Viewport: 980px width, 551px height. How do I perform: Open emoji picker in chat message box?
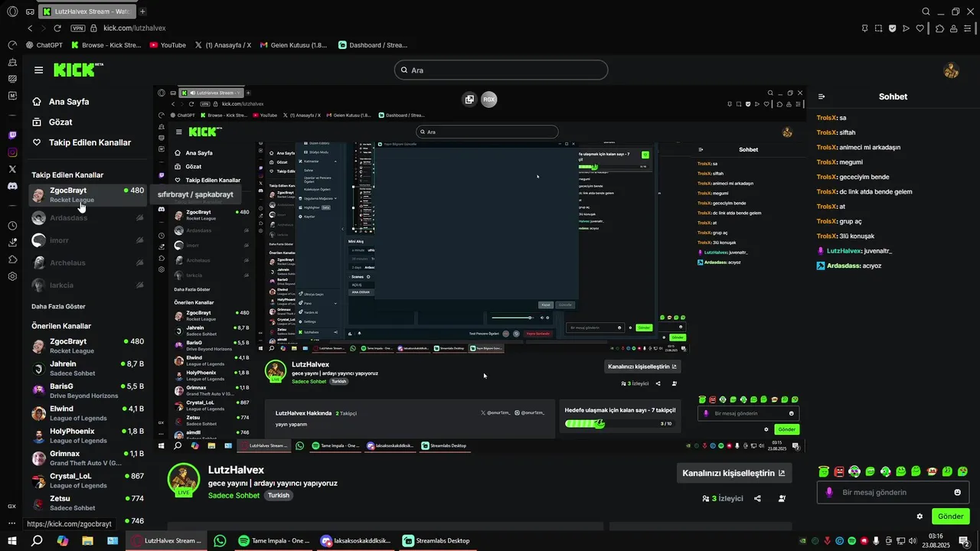(x=957, y=492)
